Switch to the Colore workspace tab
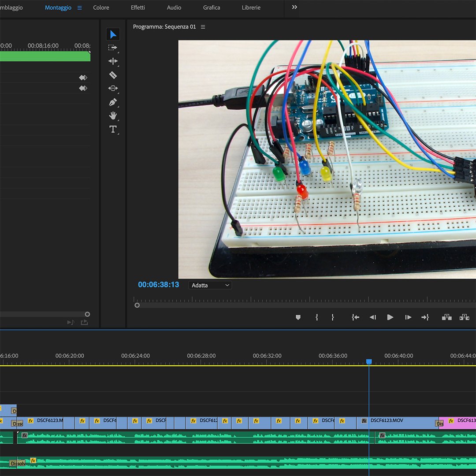 click(x=101, y=7)
